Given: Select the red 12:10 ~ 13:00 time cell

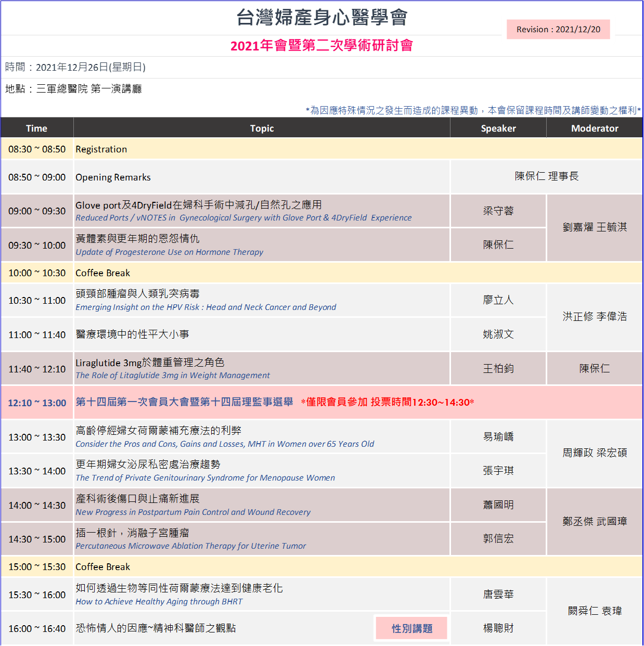Looking at the screenshot, I should (x=37, y=403).
